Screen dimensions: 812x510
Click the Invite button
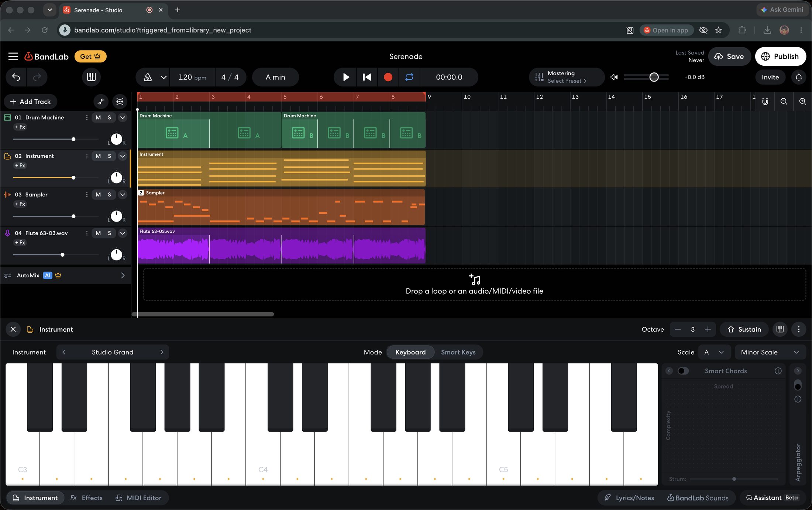coord(770,77)
